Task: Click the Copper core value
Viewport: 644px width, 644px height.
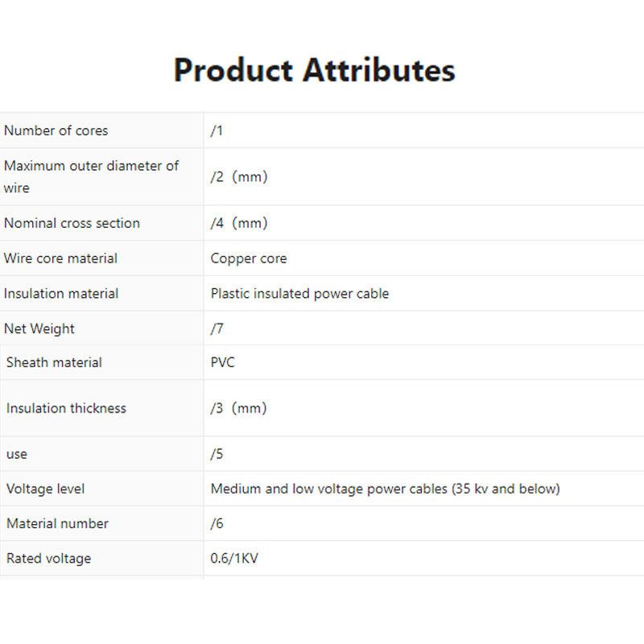Action: click(x=249, y=258)
